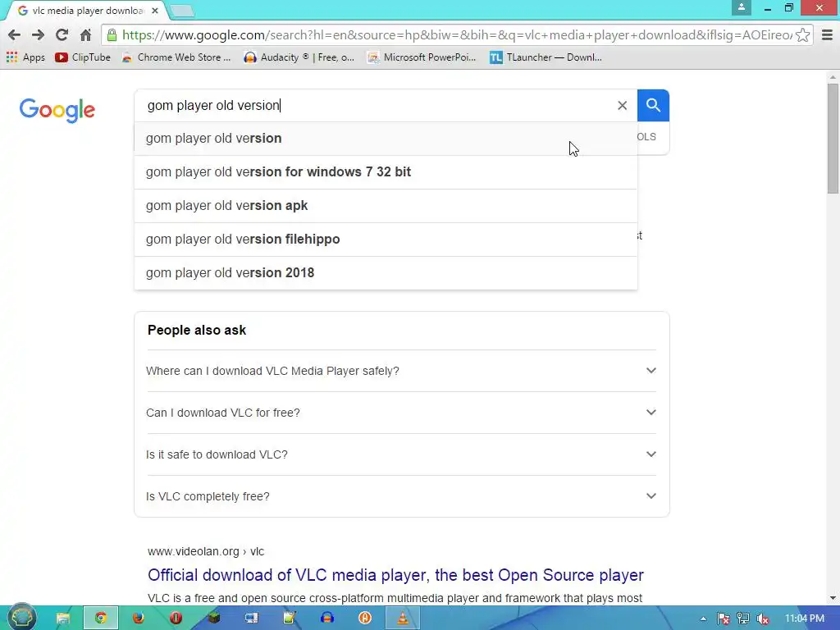Click the Google logo
Image resolution: width=840 pixels, height=630 pixels.
(57, 110)
